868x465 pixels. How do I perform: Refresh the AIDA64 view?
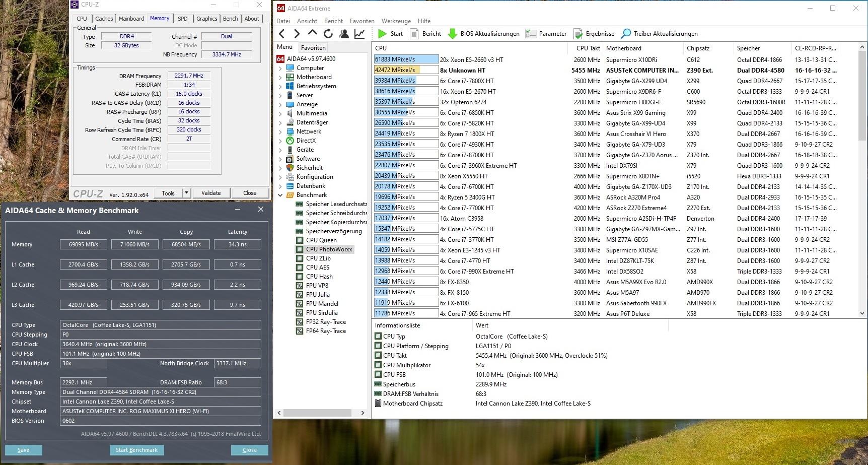point(328,34)
